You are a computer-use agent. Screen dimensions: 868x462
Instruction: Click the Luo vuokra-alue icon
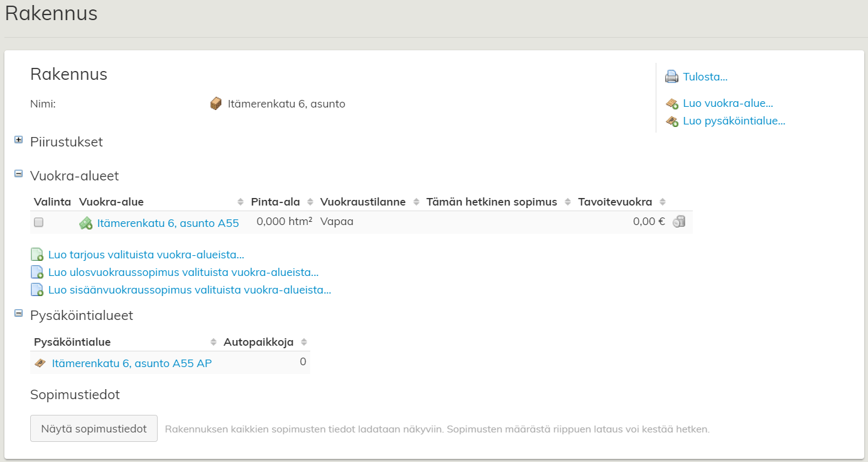tap(671, 104)
